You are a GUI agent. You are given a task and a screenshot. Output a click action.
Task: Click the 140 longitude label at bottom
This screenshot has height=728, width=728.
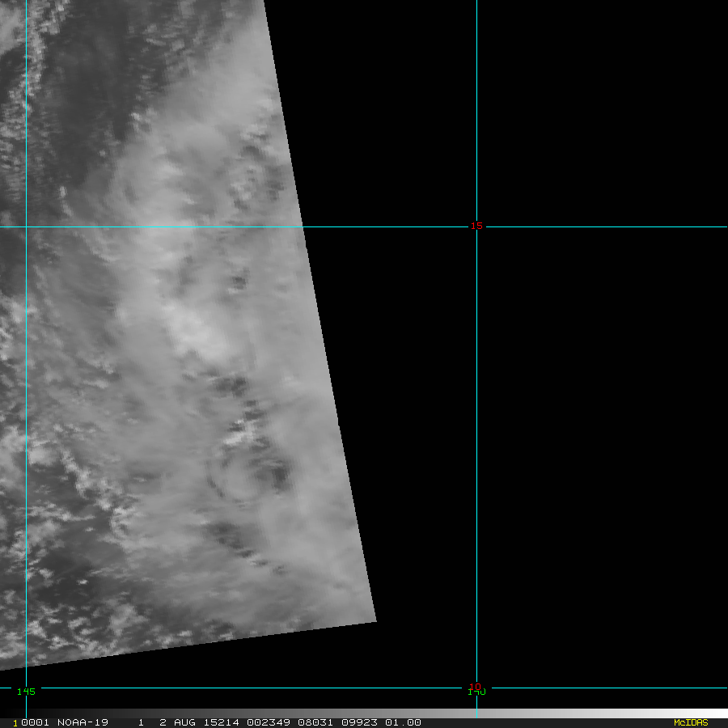[476, 692]
